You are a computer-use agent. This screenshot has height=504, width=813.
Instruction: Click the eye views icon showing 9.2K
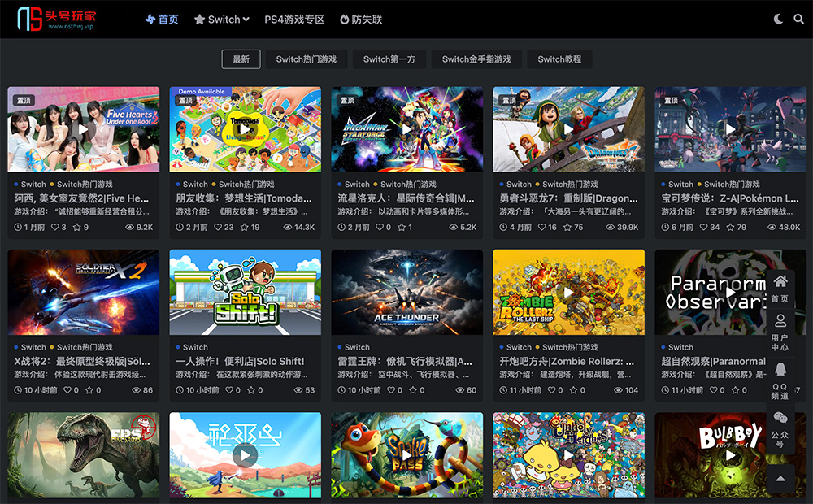tap(129, 227)
